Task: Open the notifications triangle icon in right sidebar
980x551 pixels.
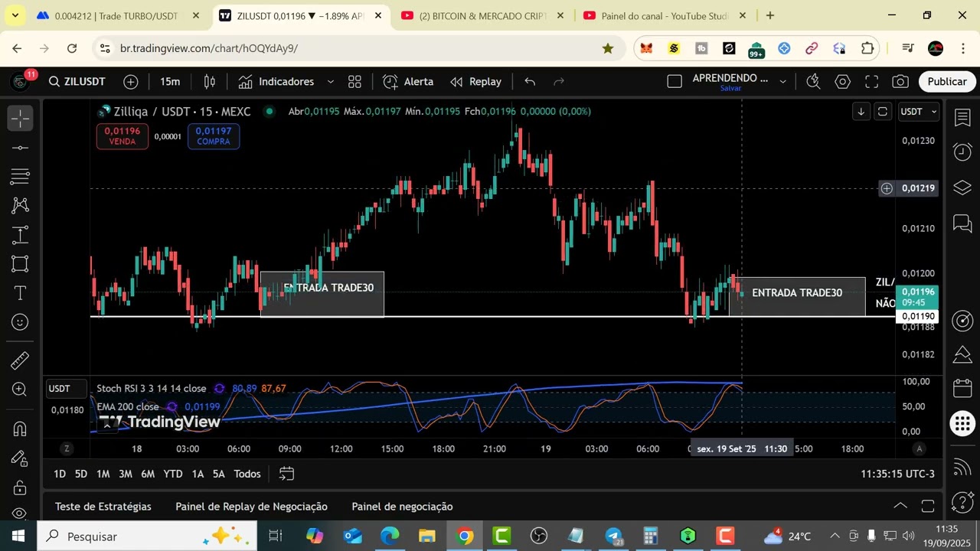Action: pos(962,355)
